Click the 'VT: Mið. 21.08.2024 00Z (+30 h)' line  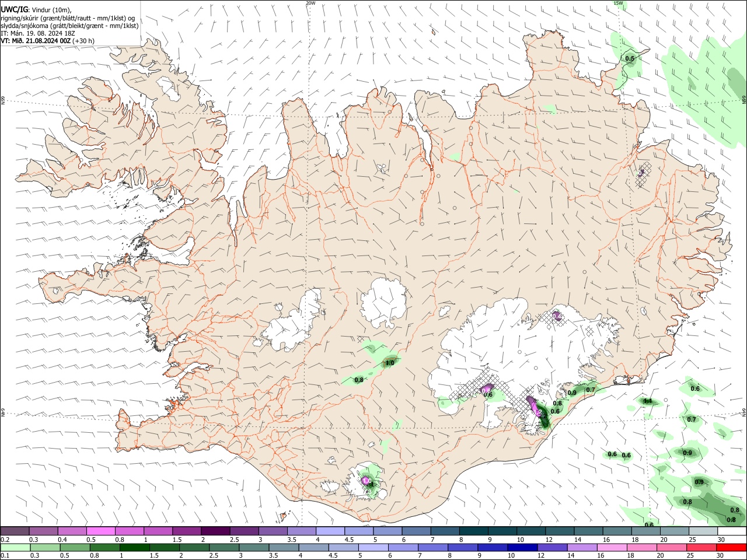tap(48, 41)
